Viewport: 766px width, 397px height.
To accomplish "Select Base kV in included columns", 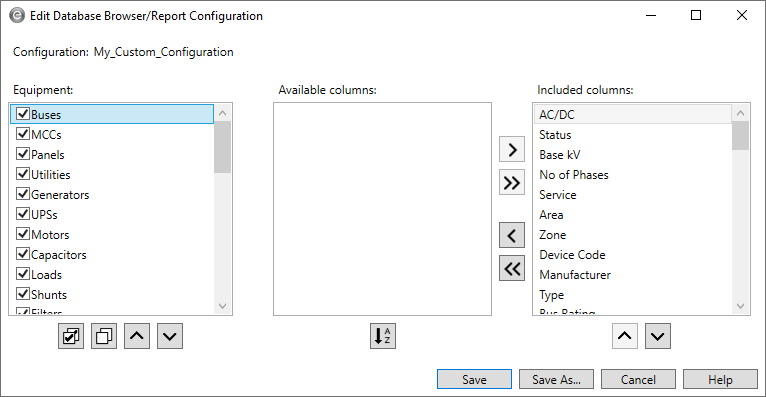I will click(x=560, y=155).
